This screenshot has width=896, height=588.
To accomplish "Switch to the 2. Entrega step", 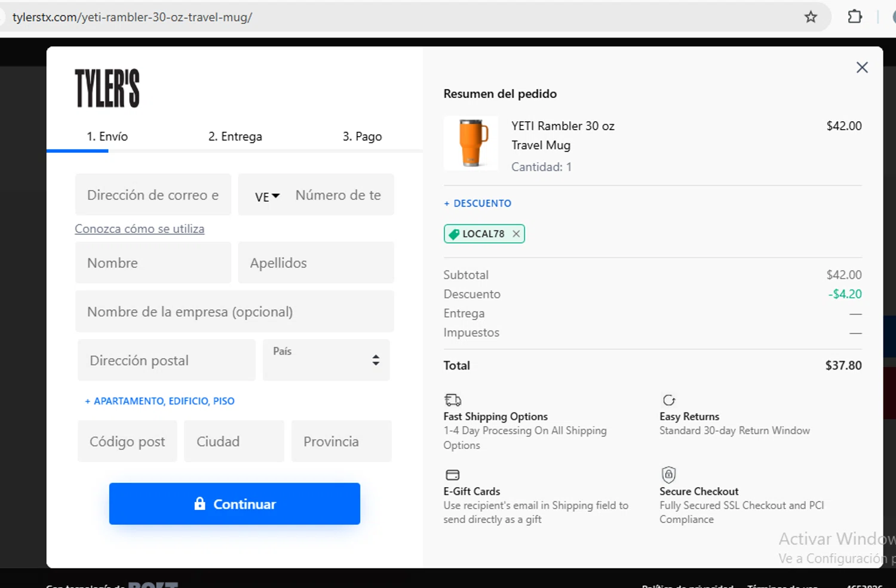I will click(x=235, y=137).
